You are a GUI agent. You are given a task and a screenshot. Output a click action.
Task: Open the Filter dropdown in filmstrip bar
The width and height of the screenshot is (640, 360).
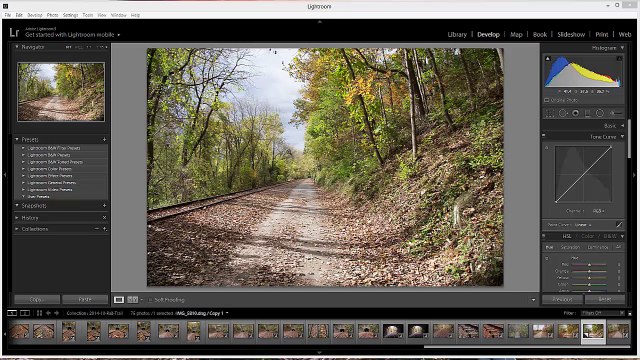(x=603, y=313)
